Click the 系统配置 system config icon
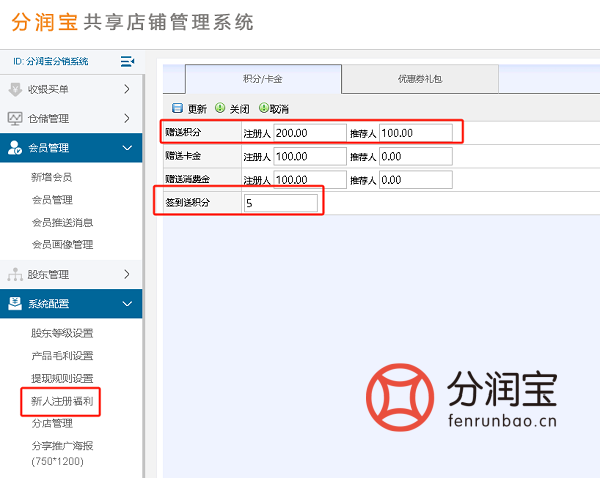 15,304
